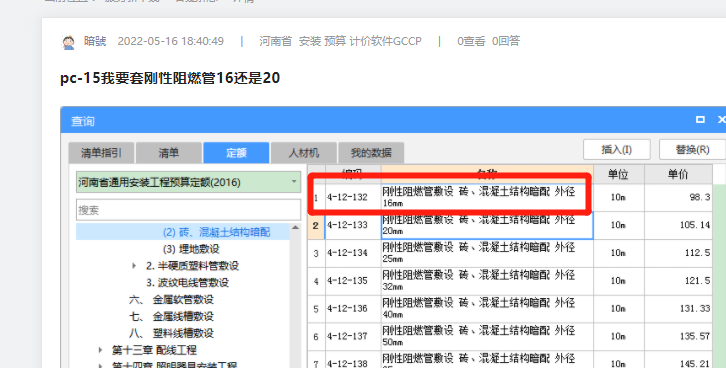The width and height of the screenshot is (726, 368).
Task: Select tree item 七、金属线槽敷设
Action: [x=171, y=316]
